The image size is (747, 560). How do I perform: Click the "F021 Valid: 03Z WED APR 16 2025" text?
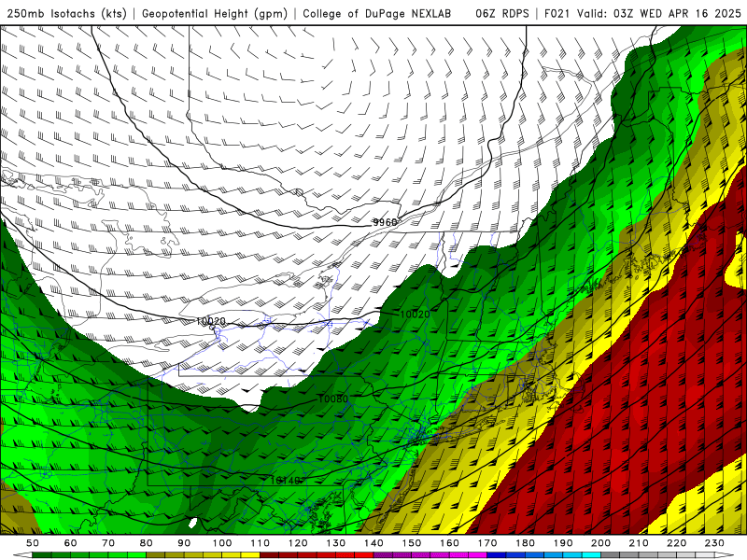[642, 13]
